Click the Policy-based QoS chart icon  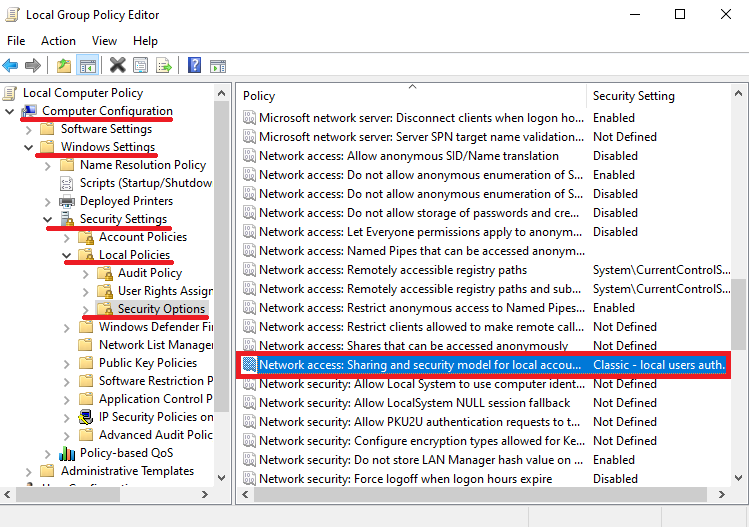[x=67, y=453]
